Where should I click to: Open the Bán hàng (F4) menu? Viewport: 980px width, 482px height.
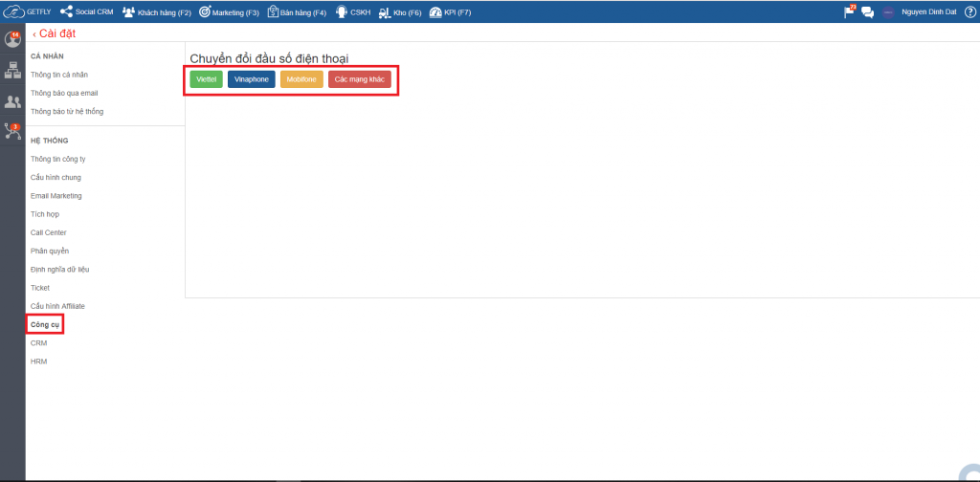[297, 11]
